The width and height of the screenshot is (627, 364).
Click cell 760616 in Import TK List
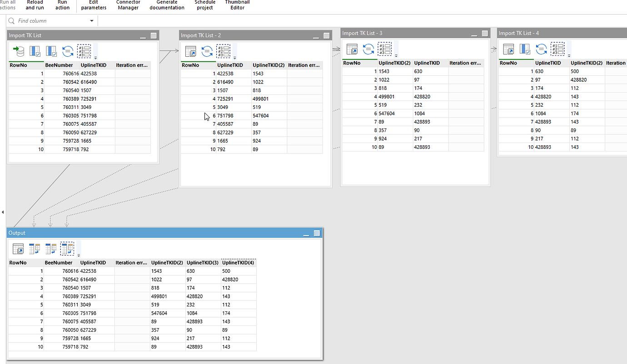62,74
